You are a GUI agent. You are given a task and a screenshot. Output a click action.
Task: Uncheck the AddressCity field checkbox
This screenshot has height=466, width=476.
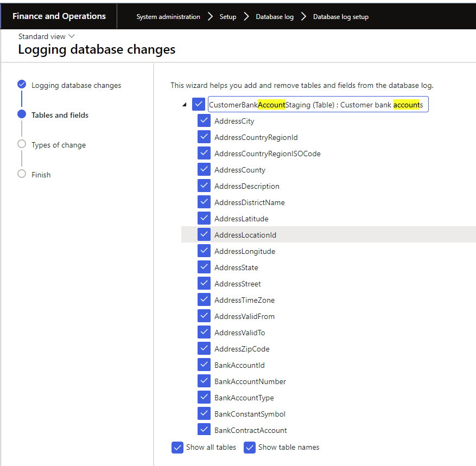click(x=204, y=121)
